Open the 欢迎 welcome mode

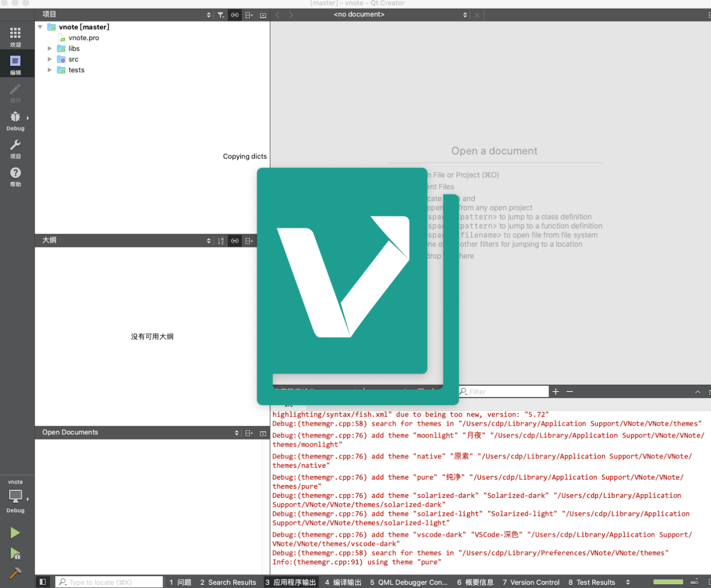pos(15,37)
